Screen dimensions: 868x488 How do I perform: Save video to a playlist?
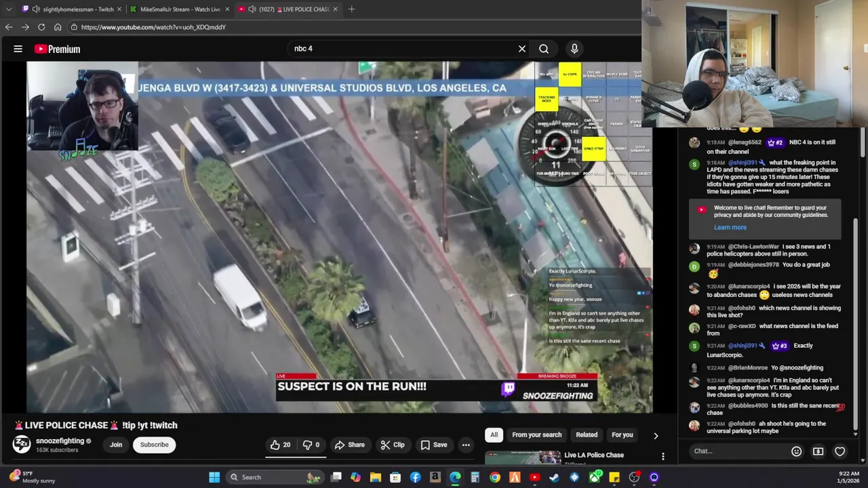tap(433, 445)
